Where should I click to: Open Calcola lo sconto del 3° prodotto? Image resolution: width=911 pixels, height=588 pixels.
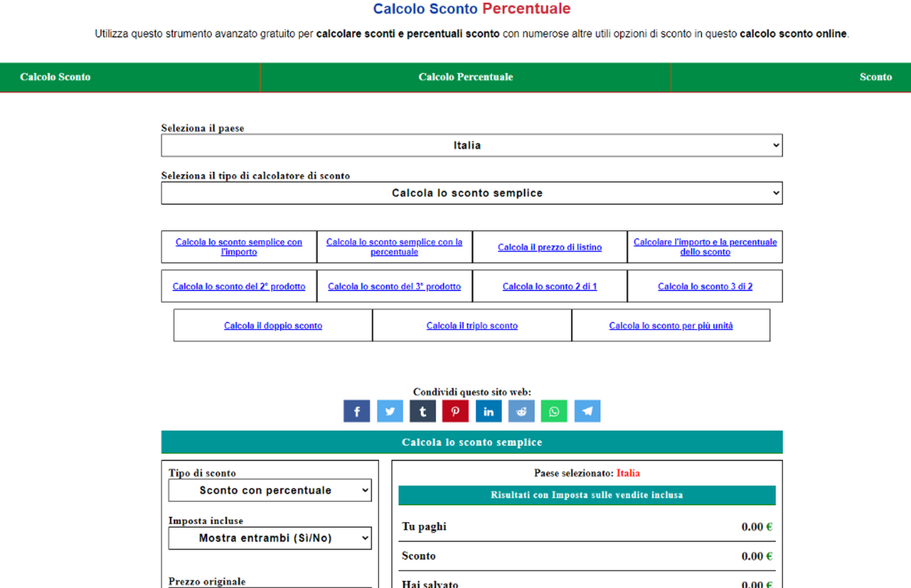click(x=395, y=287)
